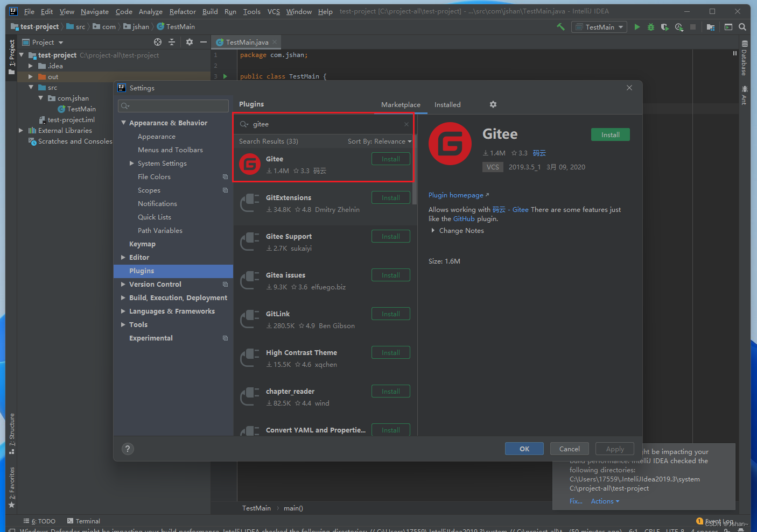The image size is (757, 532).
Task: Click the Run with Profiler icon
Action: click(679, 27)
